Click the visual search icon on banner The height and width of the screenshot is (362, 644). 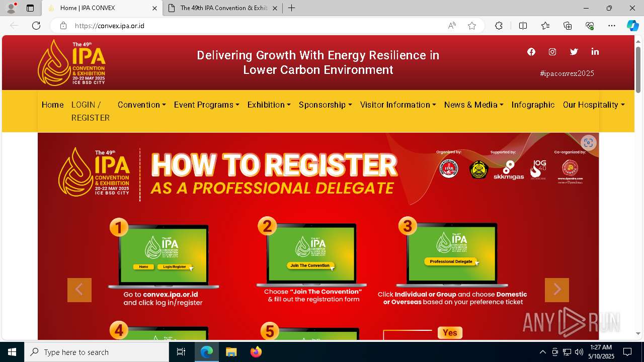[588, 143]
